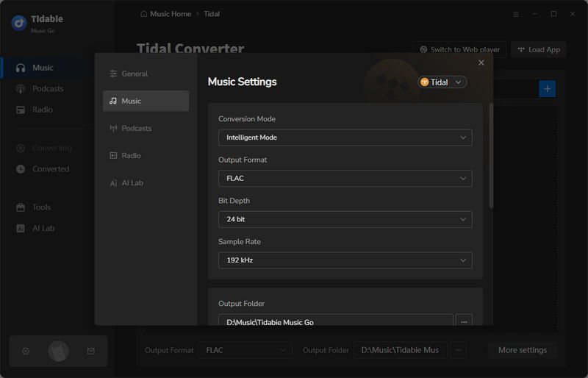Click the Tidabie app logo icon
The width and height of the screenshot is (588, 378).
pos(19,23)
